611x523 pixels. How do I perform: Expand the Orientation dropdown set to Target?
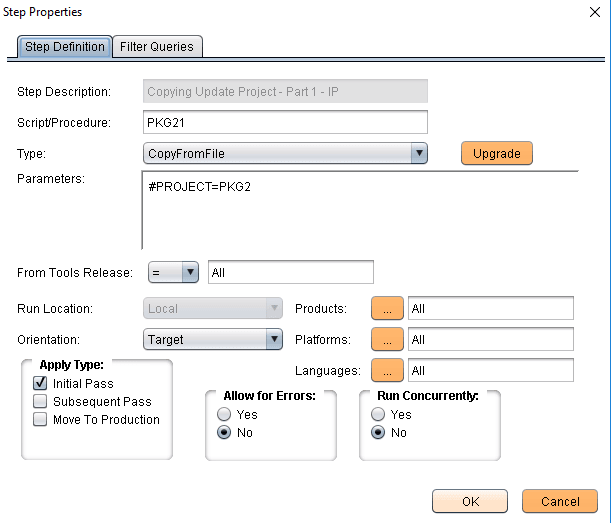[213, 339]
